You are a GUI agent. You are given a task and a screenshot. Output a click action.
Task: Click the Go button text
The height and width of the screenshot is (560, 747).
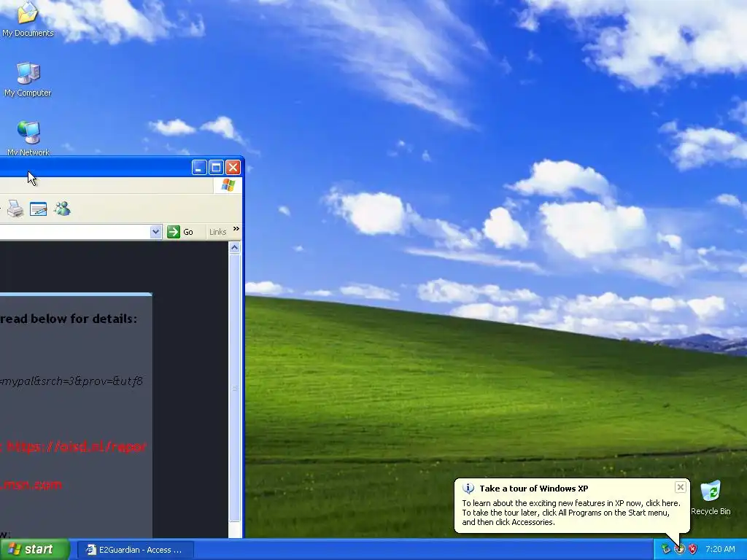(x=188, y=232)
